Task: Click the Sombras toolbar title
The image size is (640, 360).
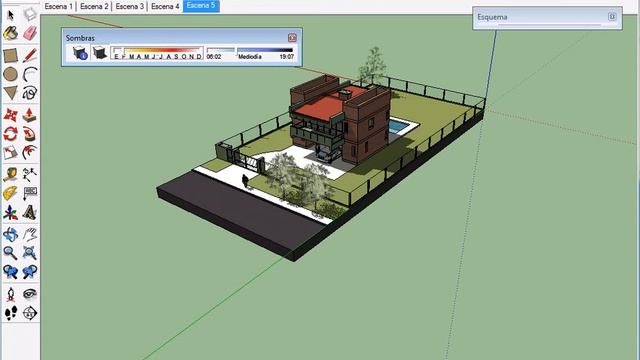Action: pos(80,38)
